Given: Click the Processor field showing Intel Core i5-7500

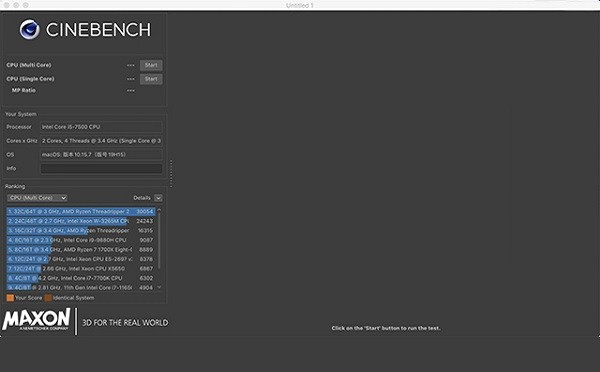Looking at the screenshot, I should pos(101,127).
